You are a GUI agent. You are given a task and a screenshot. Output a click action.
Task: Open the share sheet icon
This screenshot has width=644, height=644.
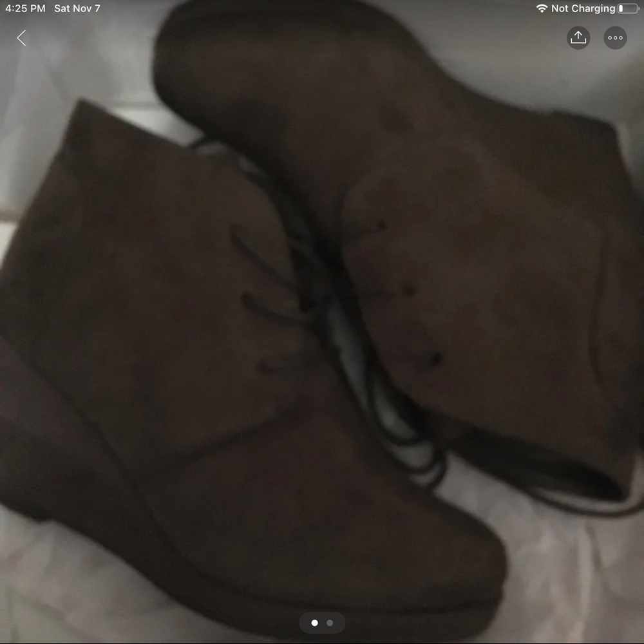pyautogui.click(x=578, y=38)
